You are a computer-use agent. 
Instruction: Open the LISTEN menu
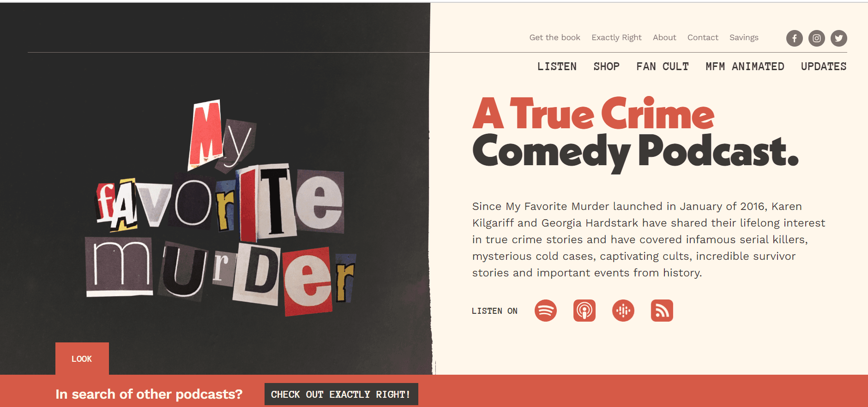click(x=557, y=66)
